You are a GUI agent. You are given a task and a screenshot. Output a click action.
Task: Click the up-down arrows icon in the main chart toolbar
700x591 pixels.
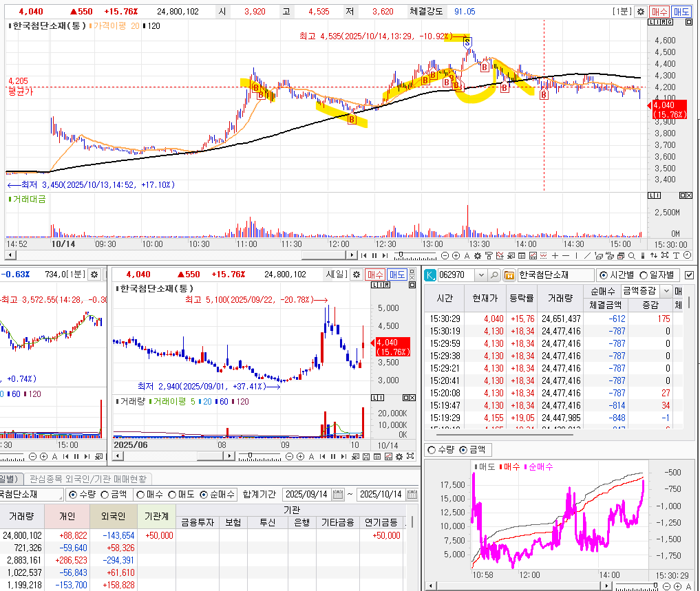[654, 256]
